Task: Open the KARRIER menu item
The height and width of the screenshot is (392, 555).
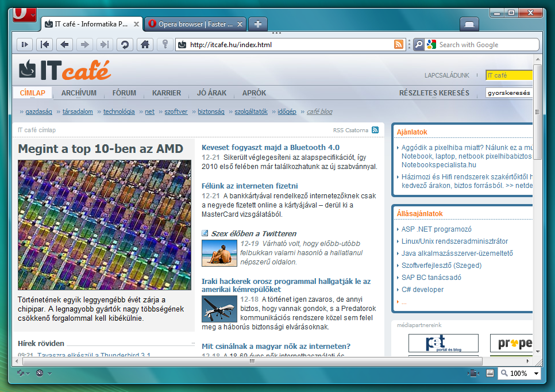Action: click(x=167, y=93)
